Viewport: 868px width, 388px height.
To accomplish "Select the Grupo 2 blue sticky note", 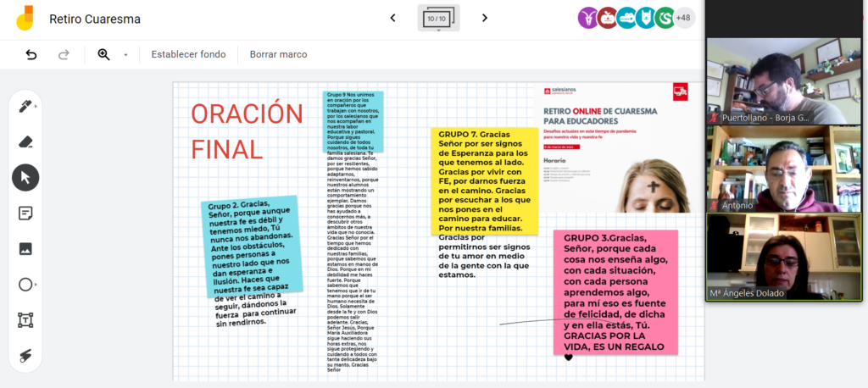I will coord(252,247).
